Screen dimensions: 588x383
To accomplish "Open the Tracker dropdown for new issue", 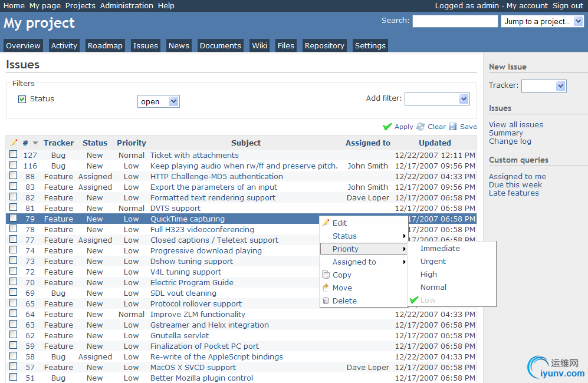I will tap(544, 86).
